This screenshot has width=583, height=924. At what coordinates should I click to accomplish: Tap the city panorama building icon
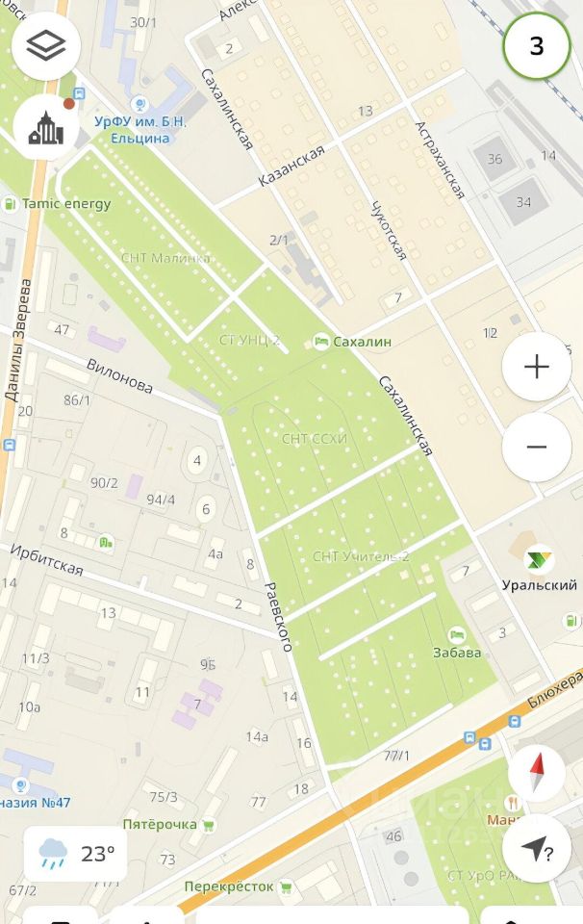coord(46,127)
